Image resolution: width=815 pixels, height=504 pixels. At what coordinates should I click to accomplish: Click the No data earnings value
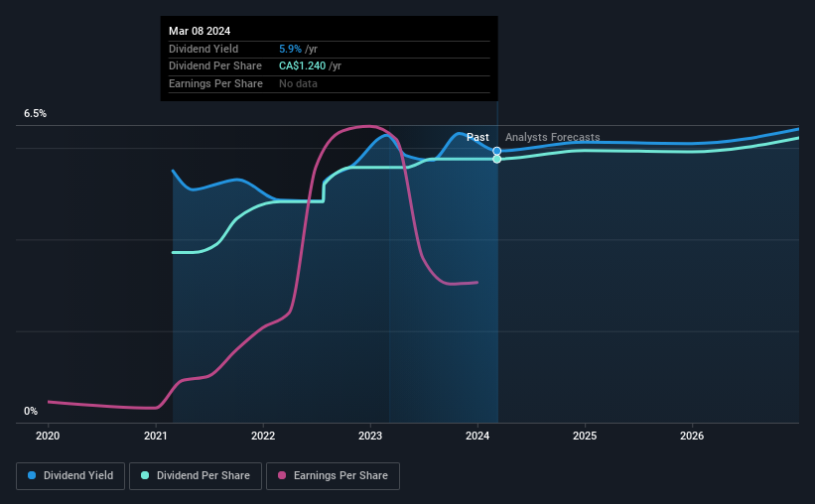pyautogui.click(x=298, y=83)
